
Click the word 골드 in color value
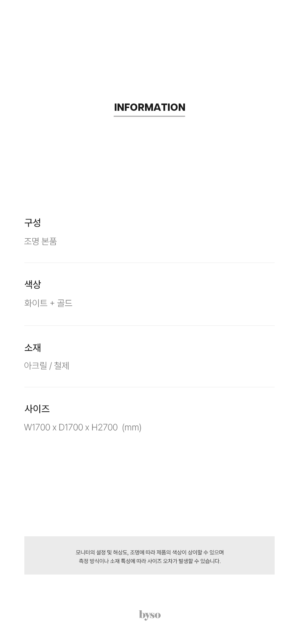tap(65, 303)
